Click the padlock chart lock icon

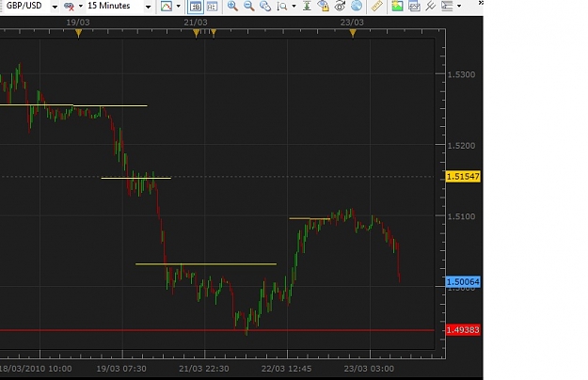(323, 6)
